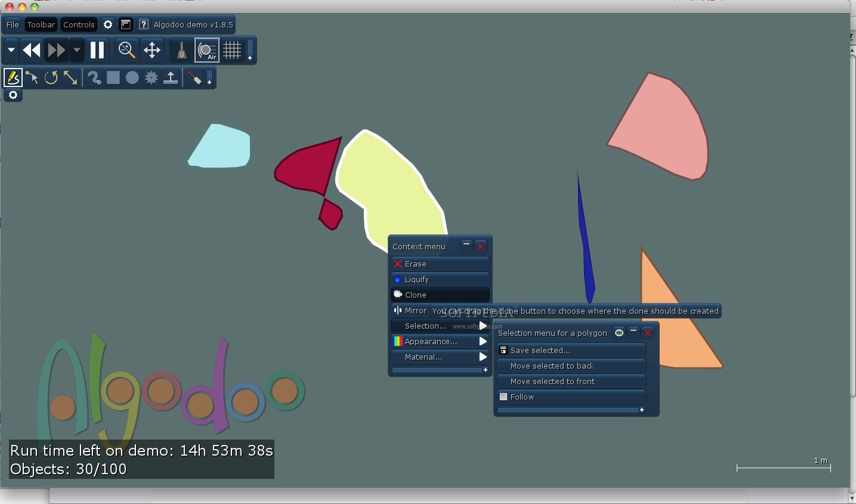The width and height of the screenshot is (856, 504).
Task: Select the circular arrow Rotate tool
Action: (x=51, y=78)
